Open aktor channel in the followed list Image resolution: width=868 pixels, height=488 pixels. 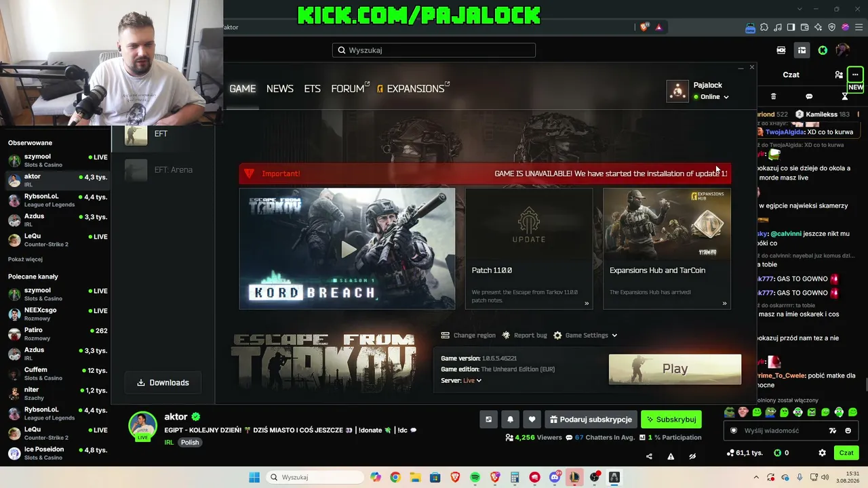coord(58,180)
